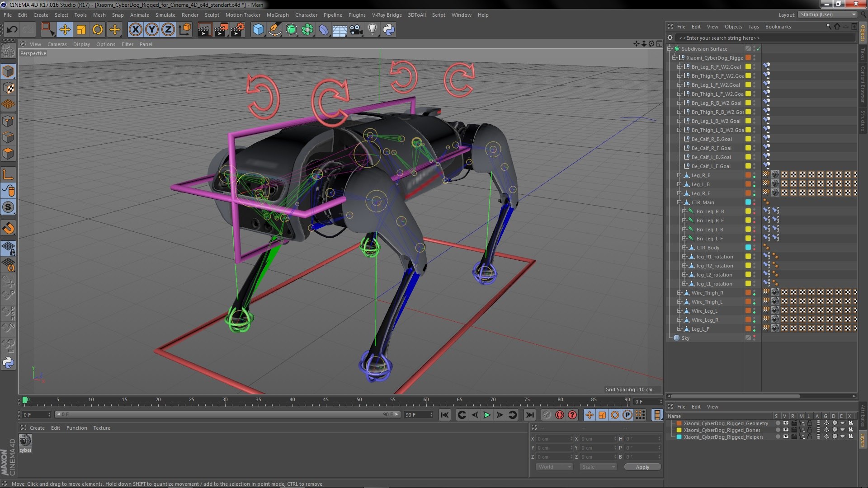
Task: Open Object Manager Tags menu
Action: click(753, 27)
